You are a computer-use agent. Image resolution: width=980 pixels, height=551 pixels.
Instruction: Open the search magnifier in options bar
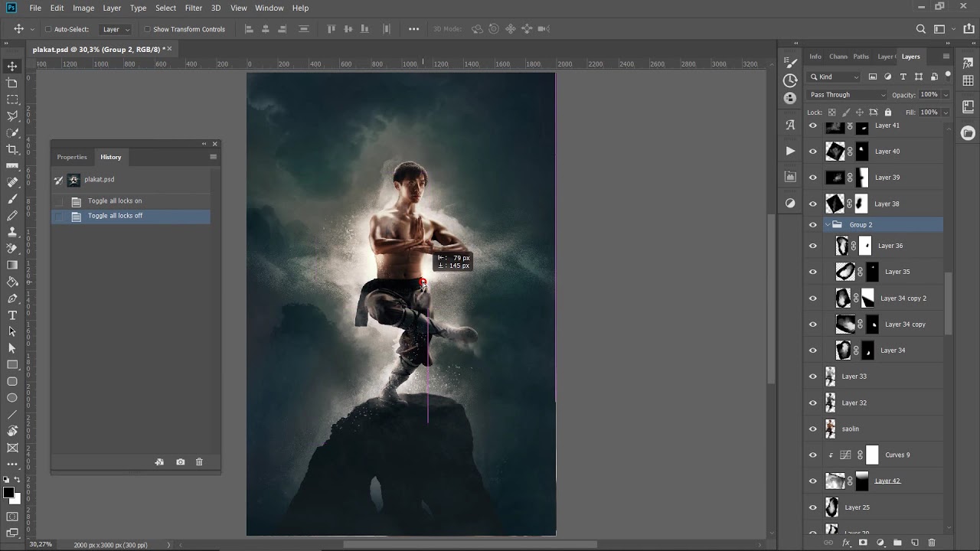point(921,29)
